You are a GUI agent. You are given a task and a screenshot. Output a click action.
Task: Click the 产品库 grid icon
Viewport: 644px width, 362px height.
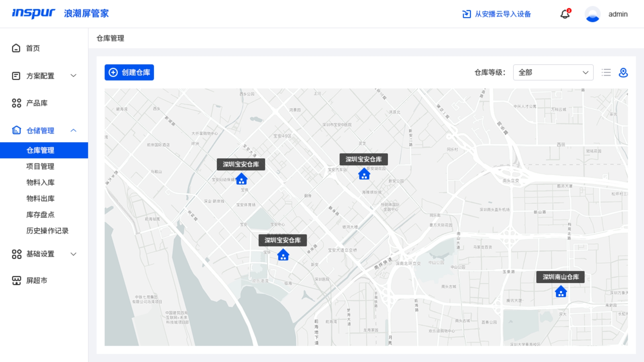(x=16, y=103)
